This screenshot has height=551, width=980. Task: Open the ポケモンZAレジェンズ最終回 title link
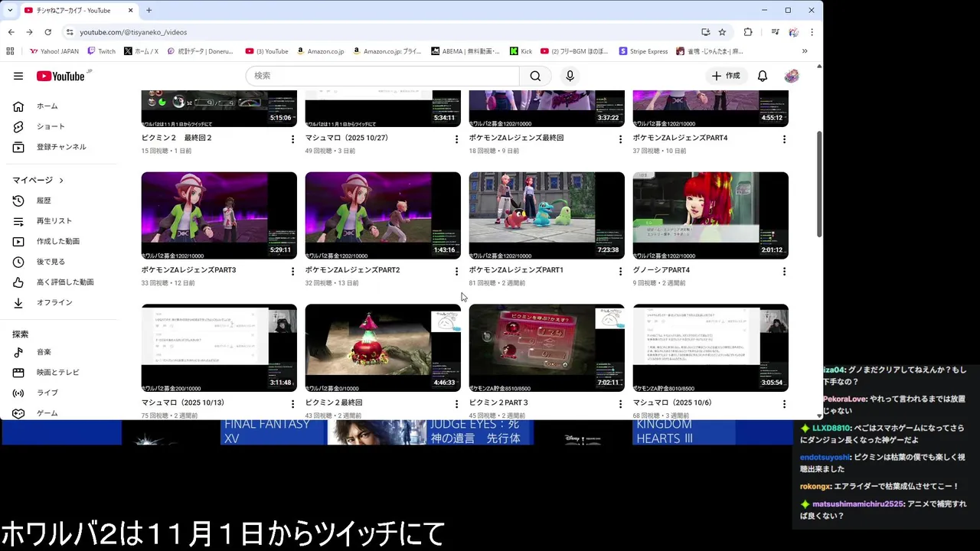pos(516,138)
